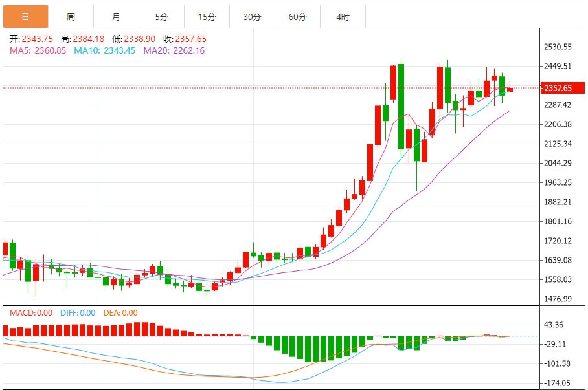Open the 月 monthly chart tab
The height and width of the screenshot is (390, 588).
116,17
